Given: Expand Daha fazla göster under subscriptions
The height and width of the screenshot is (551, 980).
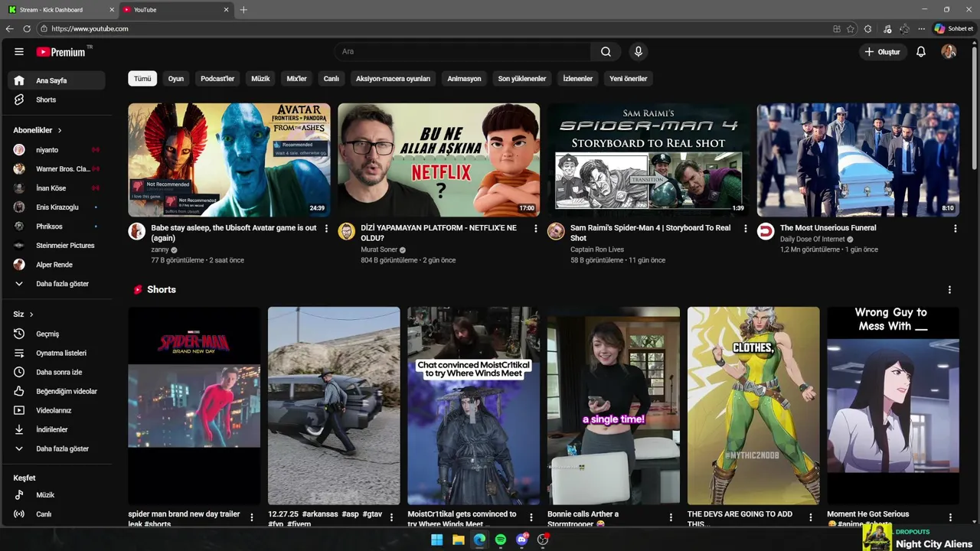Looking at the screenshot, I should click(57, 284).
